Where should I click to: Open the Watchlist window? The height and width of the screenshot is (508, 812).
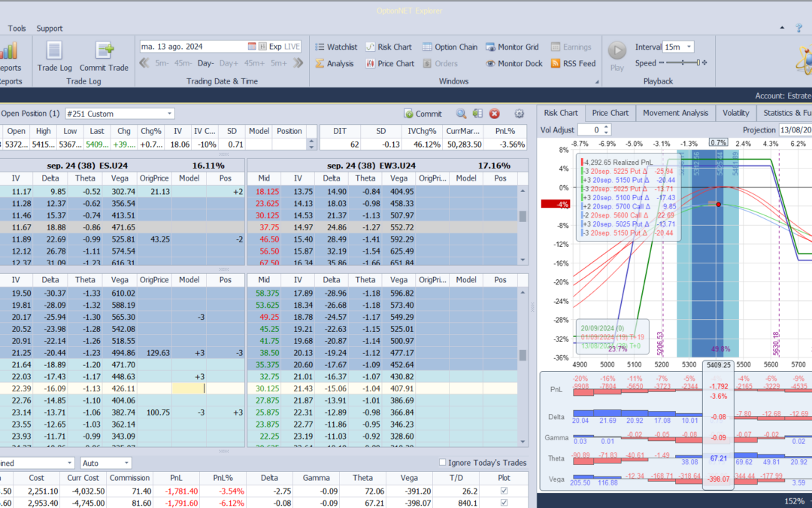[336, 47]
